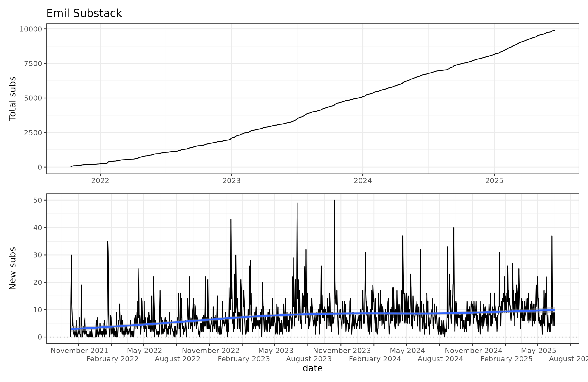588x382 pixels.
Task: Click the 'Emil Substack' chart title
Action: click(x=84, y=13)
